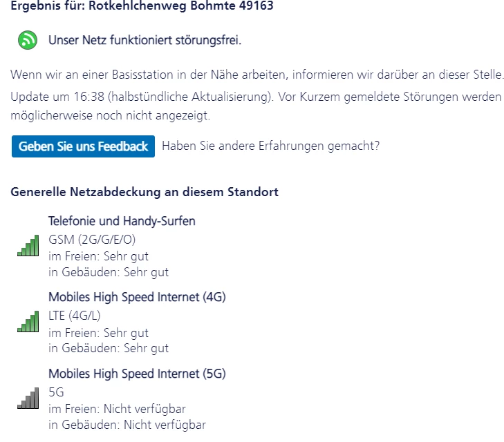504x442 pixels.
Task: Click the Mobiles High Speed Internet (4G) title
Action: [137, 297]
